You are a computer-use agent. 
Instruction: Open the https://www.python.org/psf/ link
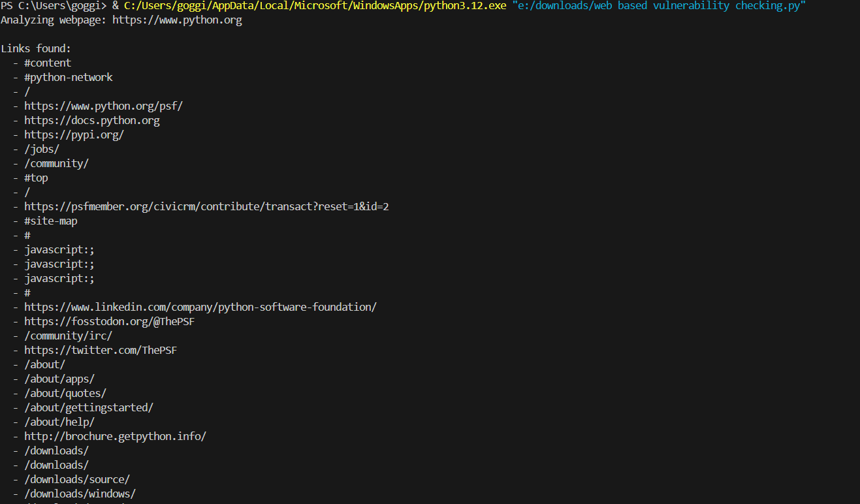coord(103,106)
